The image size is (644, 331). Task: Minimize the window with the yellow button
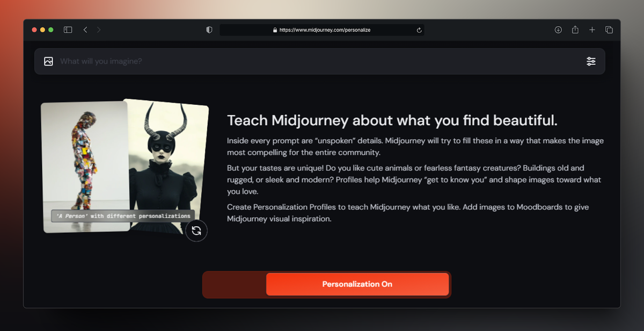pyautogui.click(x=43, y=30)
